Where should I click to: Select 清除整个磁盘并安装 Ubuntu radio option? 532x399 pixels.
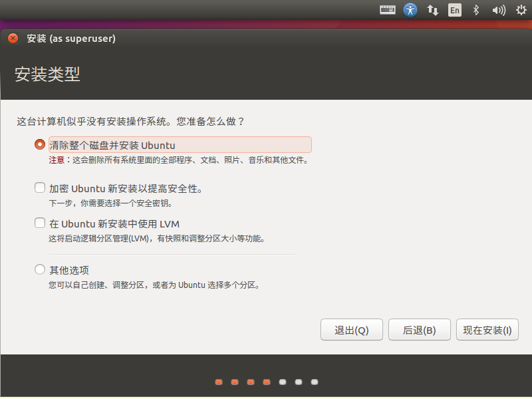tap(40, 144)
